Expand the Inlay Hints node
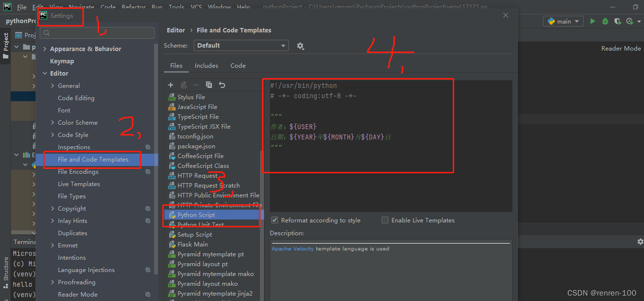 53,221
